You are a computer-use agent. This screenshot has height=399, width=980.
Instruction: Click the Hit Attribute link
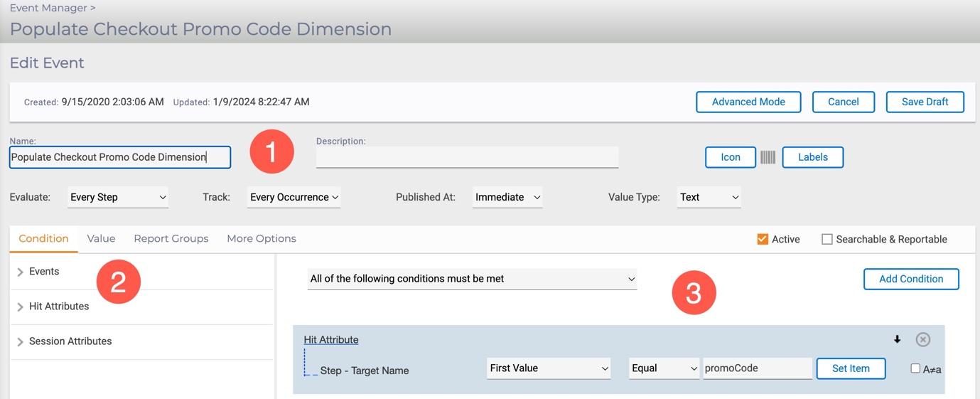331,340
